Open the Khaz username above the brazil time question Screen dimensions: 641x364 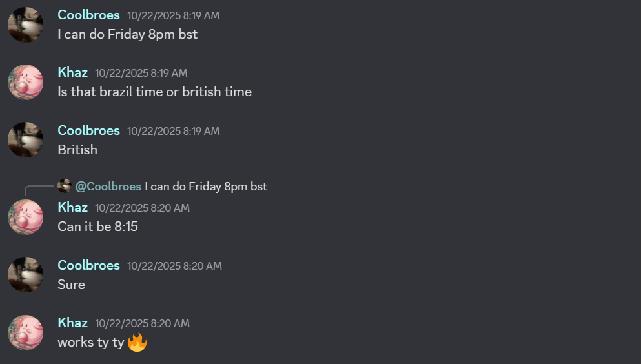[72, 72]
